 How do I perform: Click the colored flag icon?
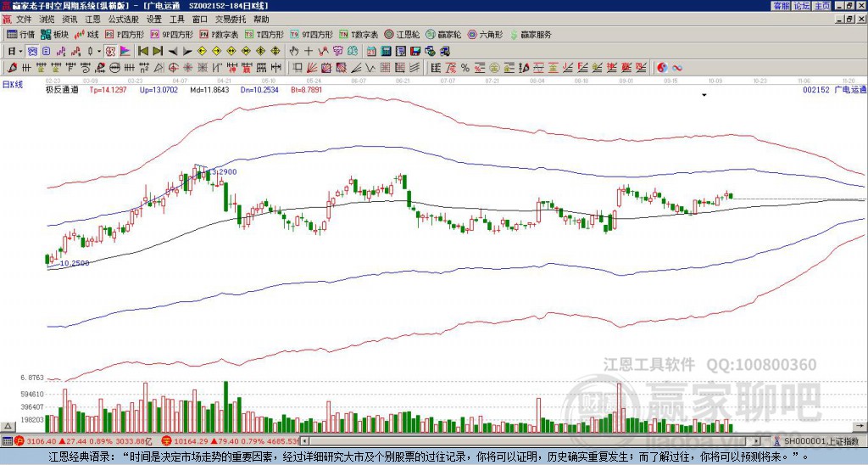(125, 51)
